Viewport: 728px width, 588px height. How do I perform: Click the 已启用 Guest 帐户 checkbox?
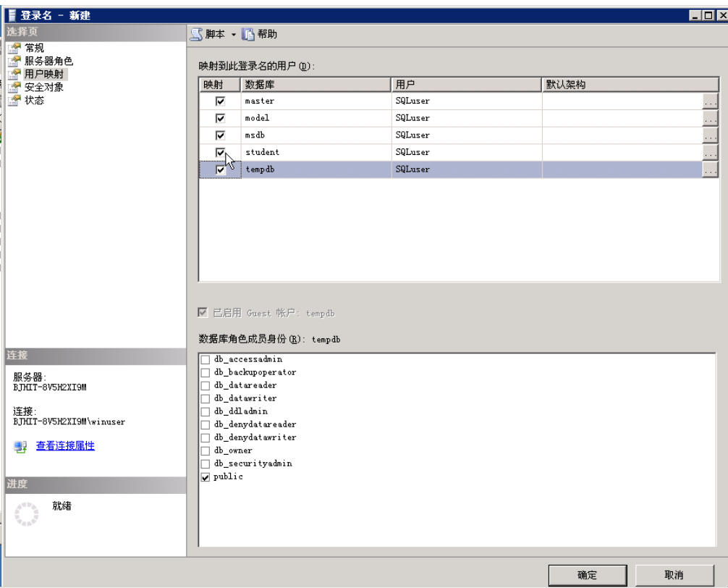(x=203, y=313)
